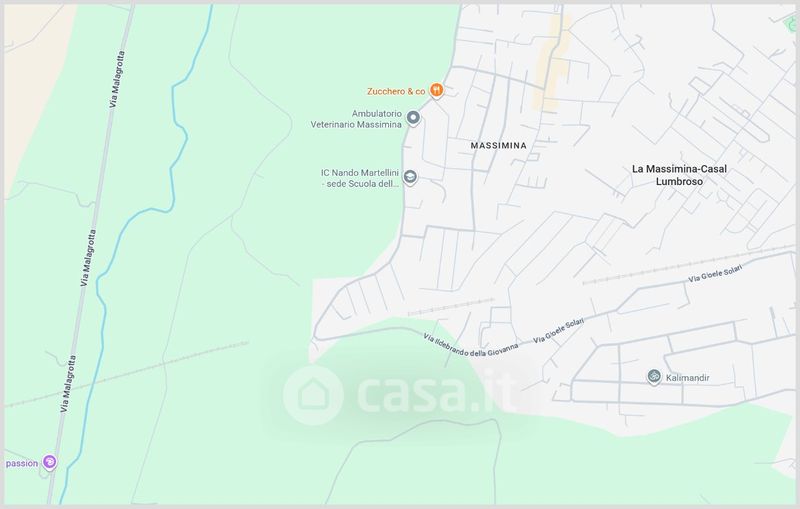Click the Zucchero & co restaurant pin

[x=436, y=91]
